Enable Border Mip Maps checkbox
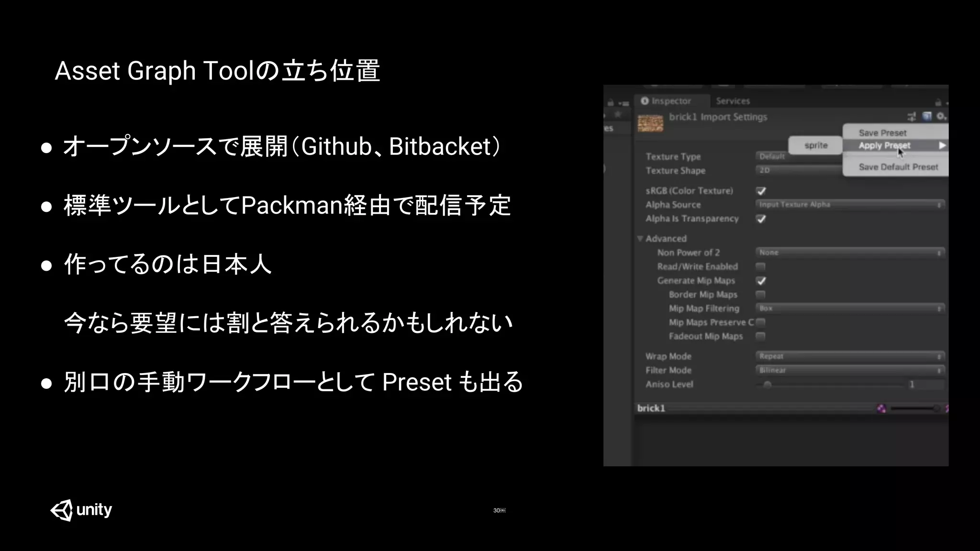The width and height of the screenshot is (980, 551). click(760, 295)
